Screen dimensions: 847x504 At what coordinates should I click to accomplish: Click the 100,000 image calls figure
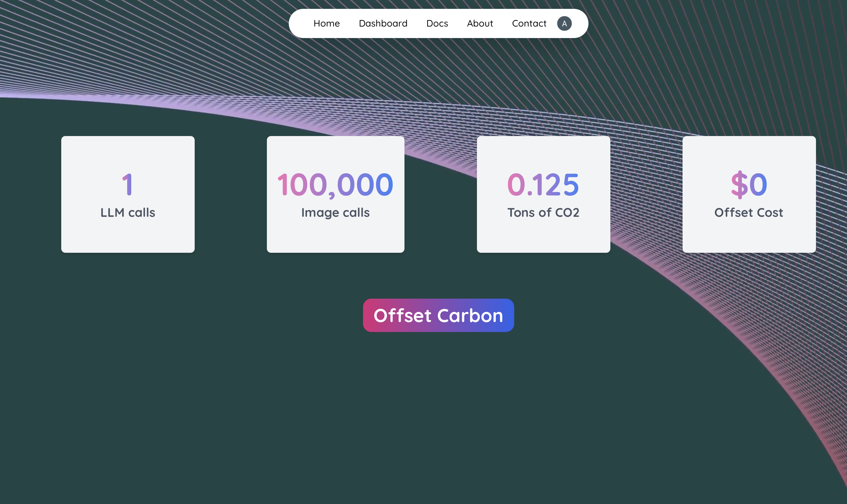pyautogui.click(x=335, y=185)
